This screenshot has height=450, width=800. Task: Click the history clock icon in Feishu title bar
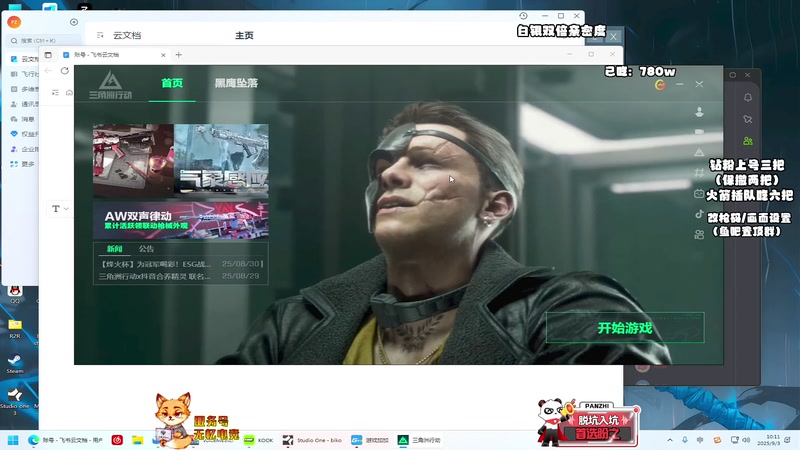tap(523, 16)
